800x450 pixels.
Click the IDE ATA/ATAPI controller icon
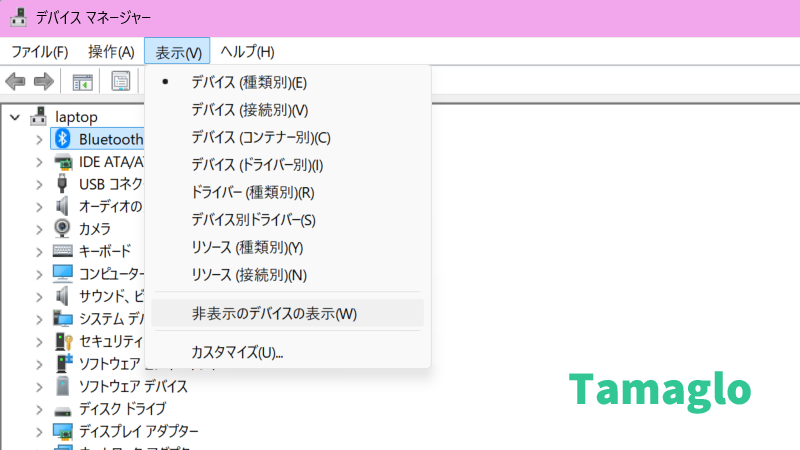(x=63, y=162)
